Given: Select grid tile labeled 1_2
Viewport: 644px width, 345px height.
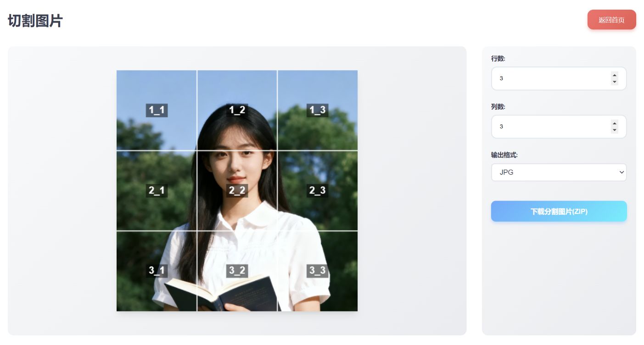Looking at the screenshot, I should [237, 110].
